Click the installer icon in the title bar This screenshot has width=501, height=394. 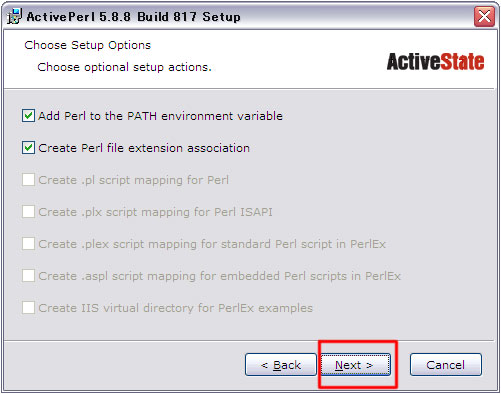point(14,16)
